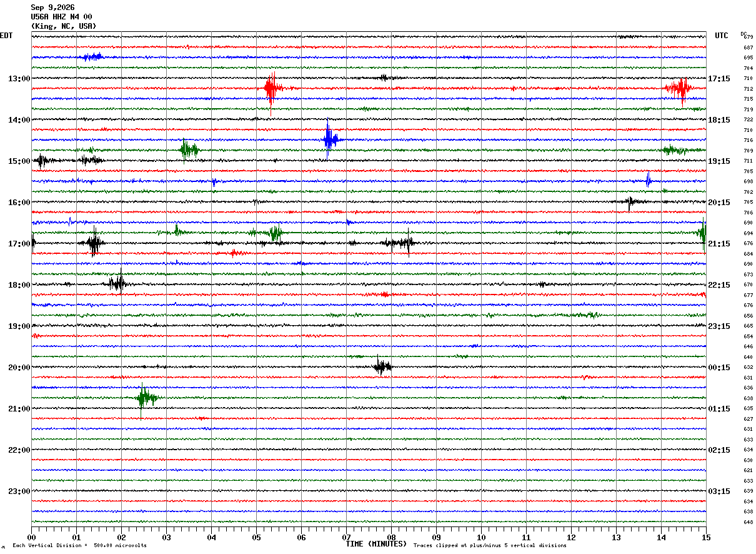Screen dimensions: 756x554
Task: Click the green burst on the 20:45 trace
Action: tap(146, 397)
